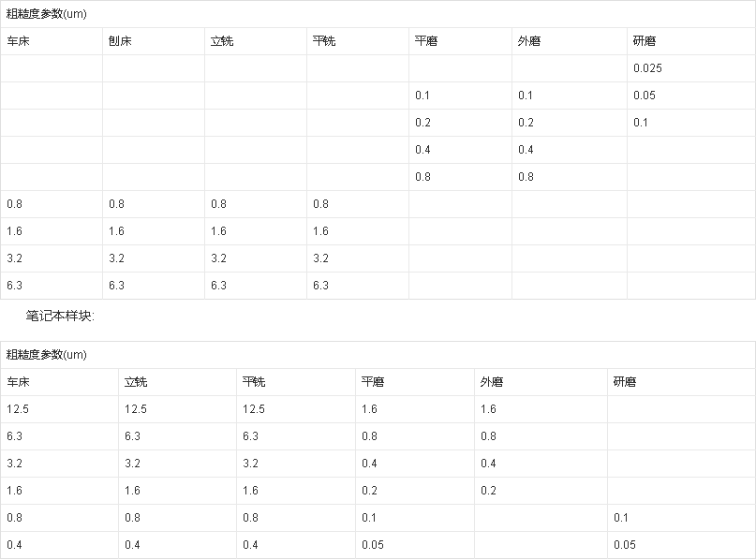The height and width of the screenshot is (560, 756).
Task: Click the 6.3 cell under 刨床
Action: click(116, 286)
